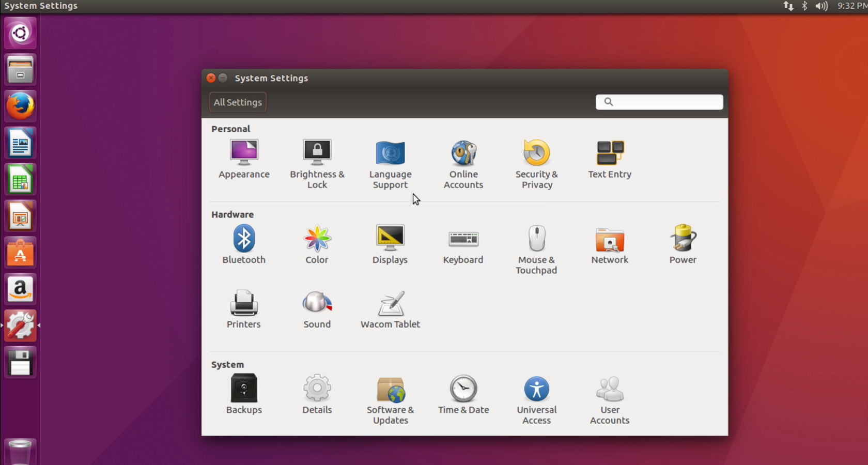Image resolution: width=868 pixels, height=465 pixels.
Task: Open Printers settings
Action: (244, 309)
